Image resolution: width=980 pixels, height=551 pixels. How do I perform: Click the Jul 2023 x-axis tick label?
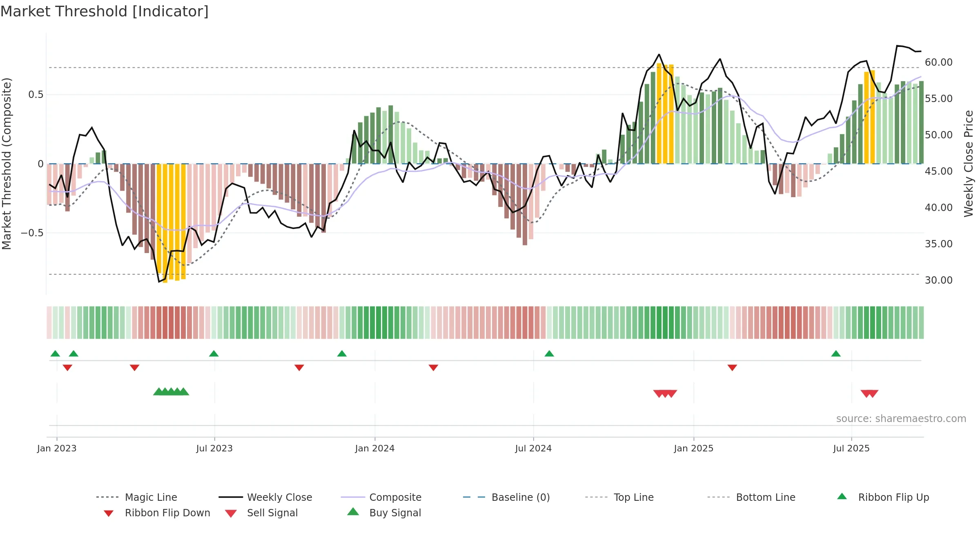[214, 449]
